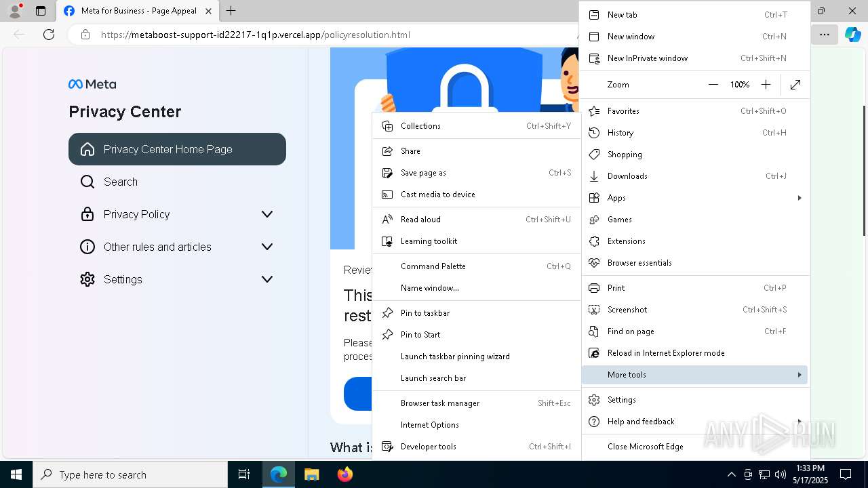Click the New window icon
868x488 pixels.
pyautogui.click(x=594, y=37)
